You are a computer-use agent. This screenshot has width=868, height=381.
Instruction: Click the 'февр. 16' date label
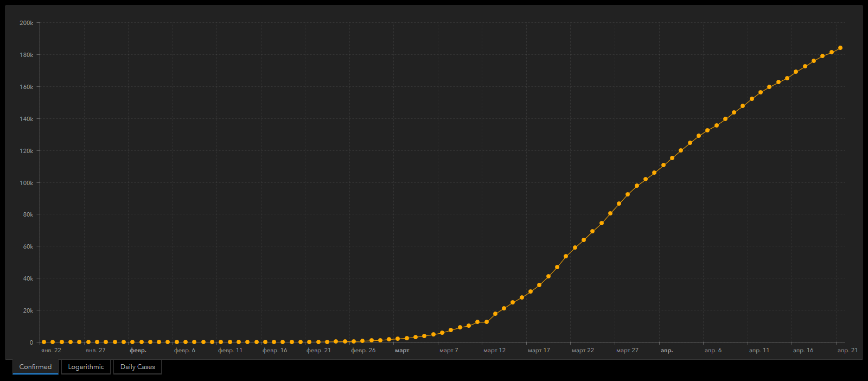275,351
